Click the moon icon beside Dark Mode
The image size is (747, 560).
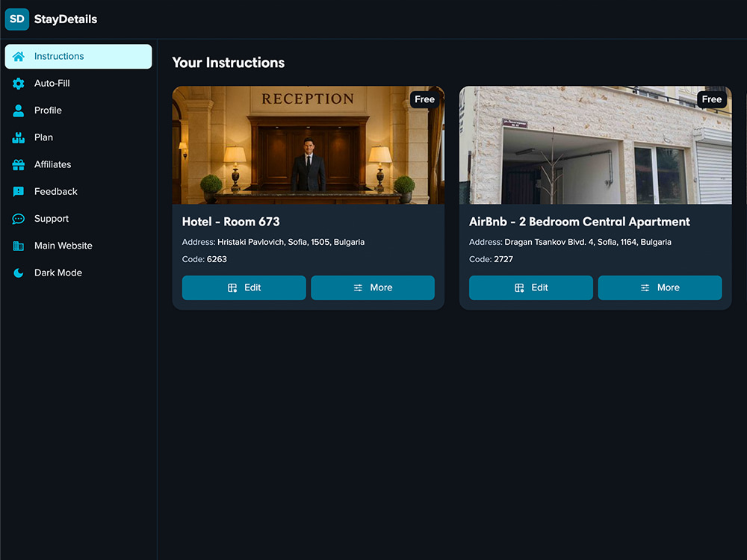pyautogui.click(x=19, y=273)
